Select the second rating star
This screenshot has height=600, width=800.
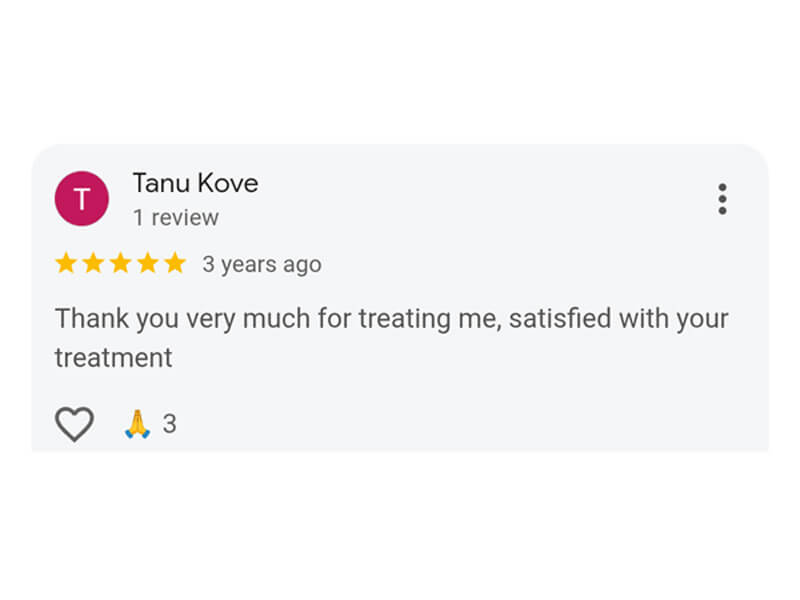point(93,264)
